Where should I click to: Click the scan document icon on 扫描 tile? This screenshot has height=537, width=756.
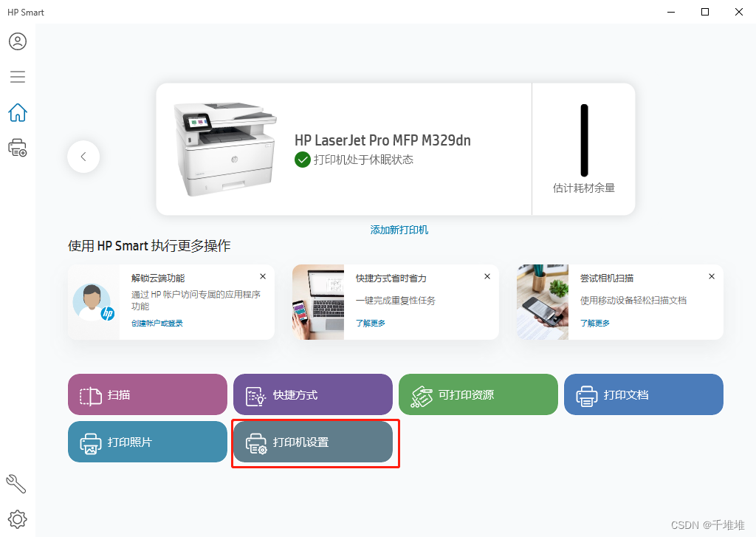pos(91,397)
